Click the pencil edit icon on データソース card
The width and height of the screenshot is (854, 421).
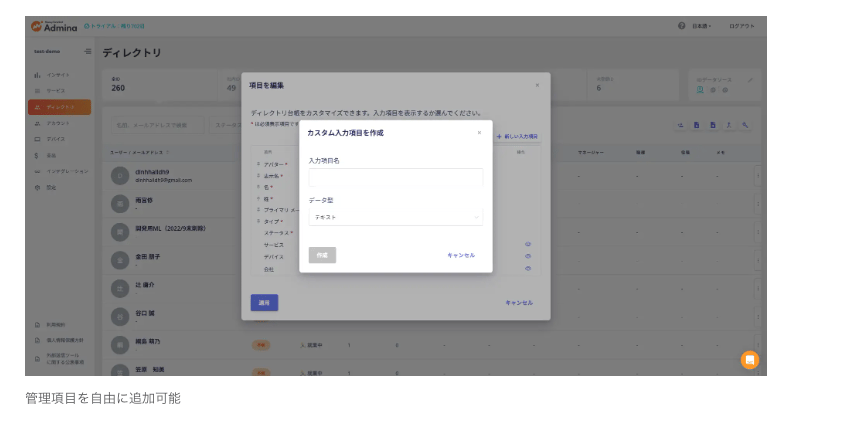[x=751, y=80]
